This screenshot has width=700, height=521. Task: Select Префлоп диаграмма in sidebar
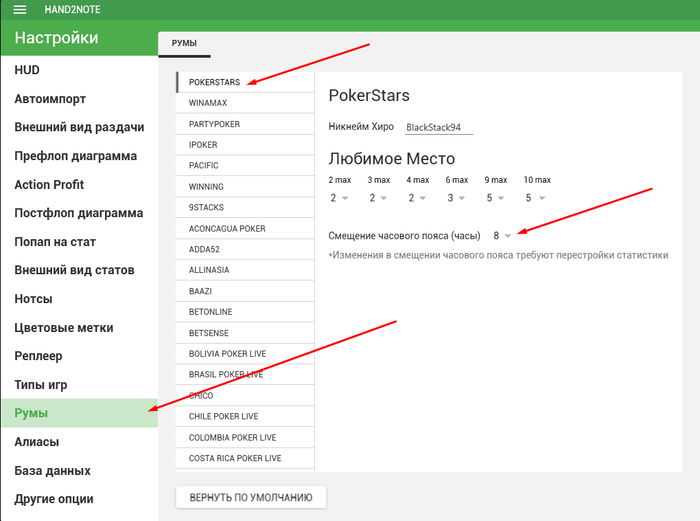pyautogui.click(x=79, y=156)
